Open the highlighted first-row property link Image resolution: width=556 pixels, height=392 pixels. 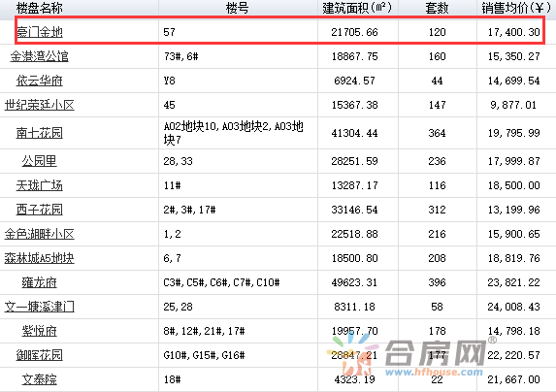coord(40,32)
